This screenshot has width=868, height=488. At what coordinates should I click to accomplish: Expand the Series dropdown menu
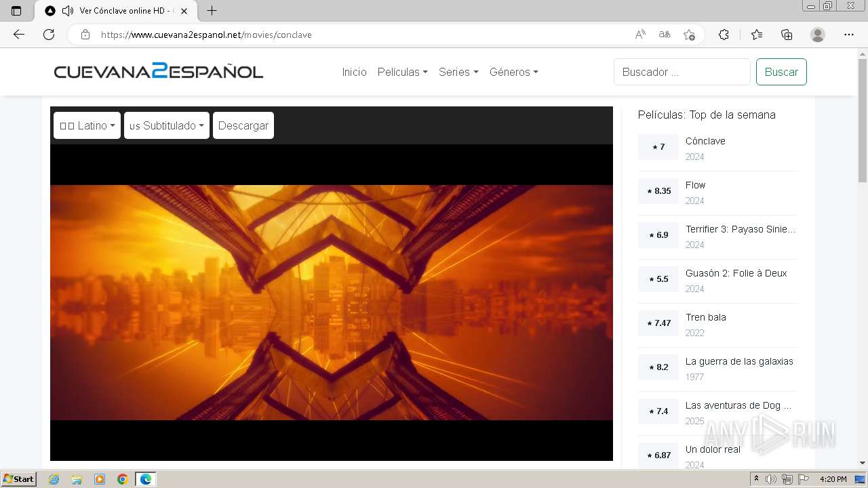click(458, 72)
